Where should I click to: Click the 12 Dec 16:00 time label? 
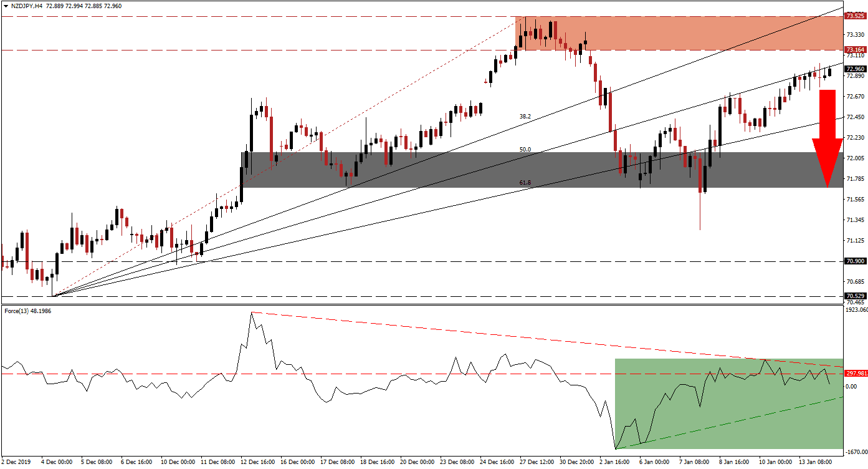coord(259,462)
